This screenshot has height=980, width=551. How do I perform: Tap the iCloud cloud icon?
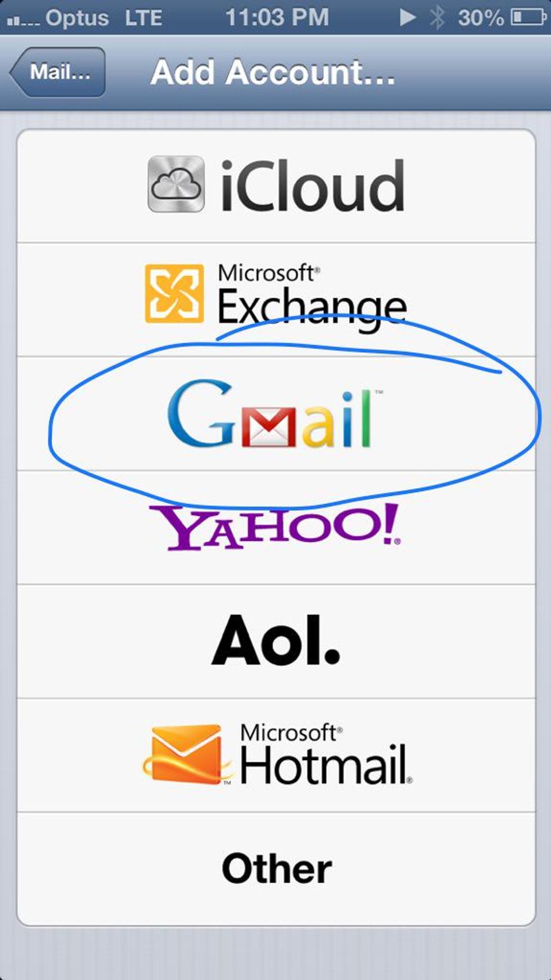click(x=176, y=184)
